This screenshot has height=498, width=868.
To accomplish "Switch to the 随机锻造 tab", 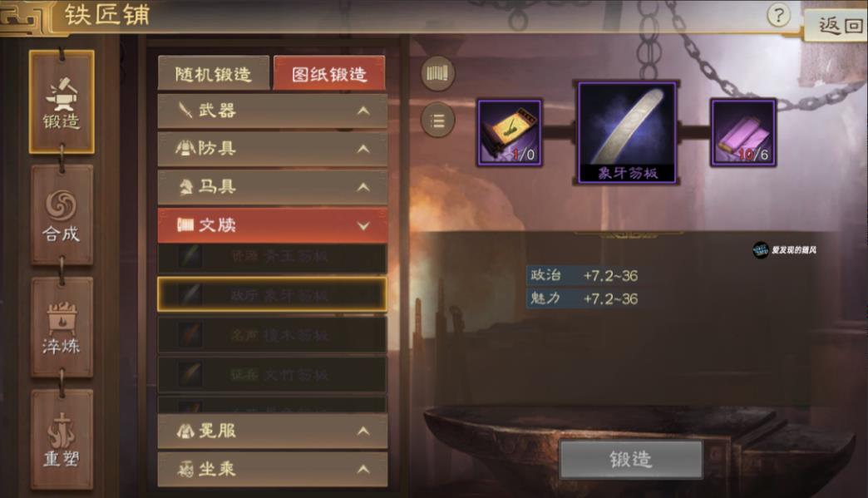I will click(214, 74).
